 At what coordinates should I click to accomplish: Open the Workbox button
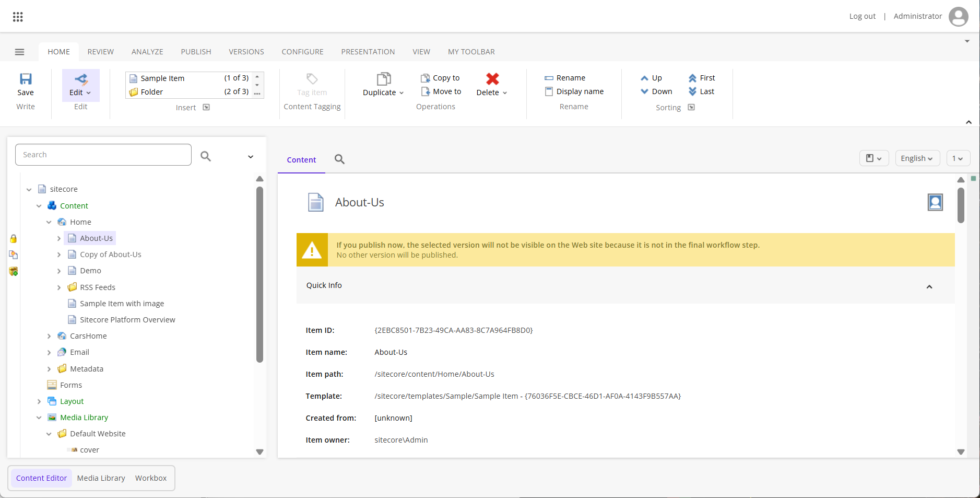pyautogui.click(x=151, y=478)
